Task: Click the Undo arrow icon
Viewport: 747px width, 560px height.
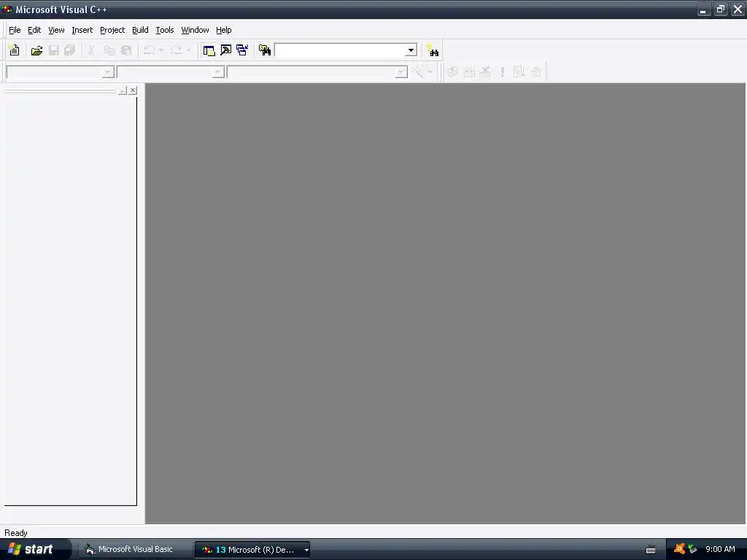Action: [149, 50]
